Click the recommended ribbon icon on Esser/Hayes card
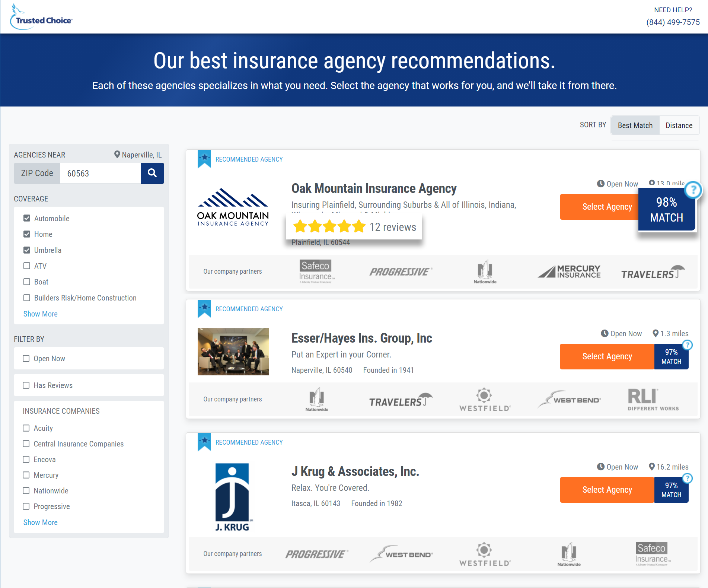This screenshot has width=708, height=588. [204, 309]
